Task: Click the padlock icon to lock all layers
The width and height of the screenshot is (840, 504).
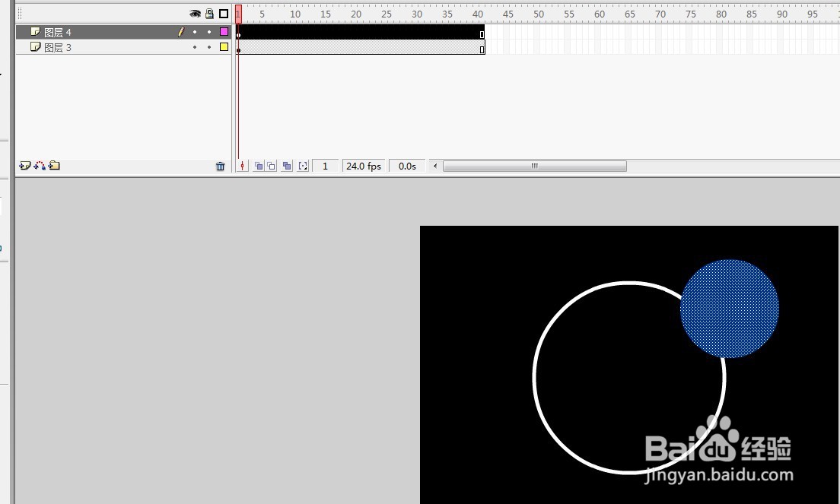Action: 209,14
